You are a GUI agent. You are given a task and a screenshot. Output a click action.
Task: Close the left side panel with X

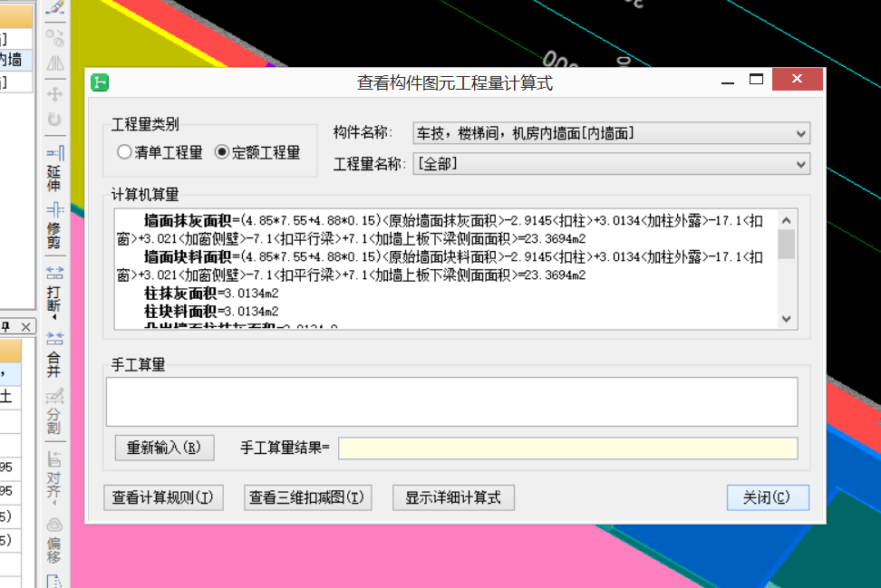26,327
